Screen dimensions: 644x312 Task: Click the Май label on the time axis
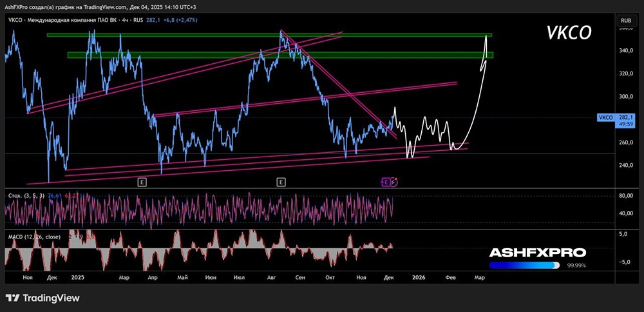pos(181,278)
